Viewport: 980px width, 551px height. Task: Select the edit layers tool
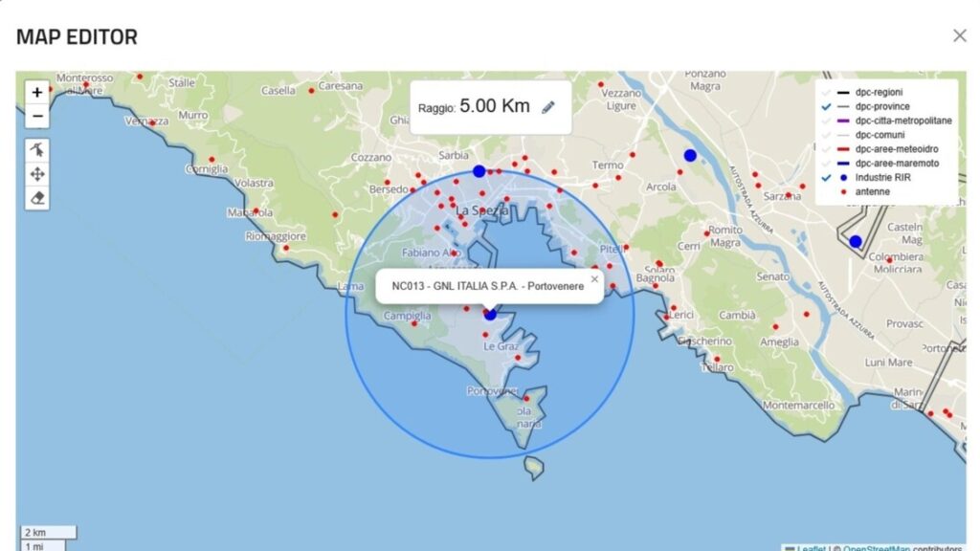point(37,150)
